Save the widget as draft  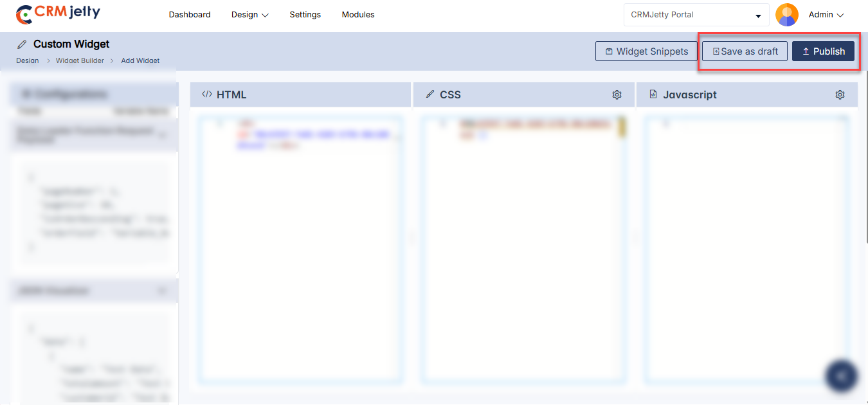click(x=745, y=51)
